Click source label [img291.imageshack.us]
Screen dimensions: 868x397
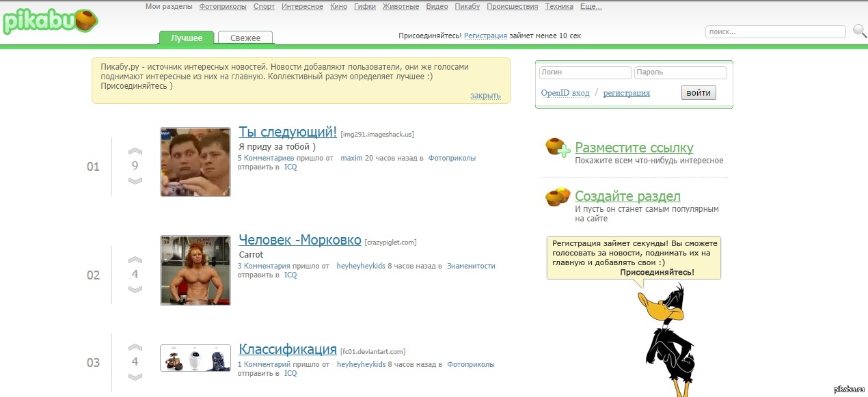pyautogui.click(x=377, y=135)
